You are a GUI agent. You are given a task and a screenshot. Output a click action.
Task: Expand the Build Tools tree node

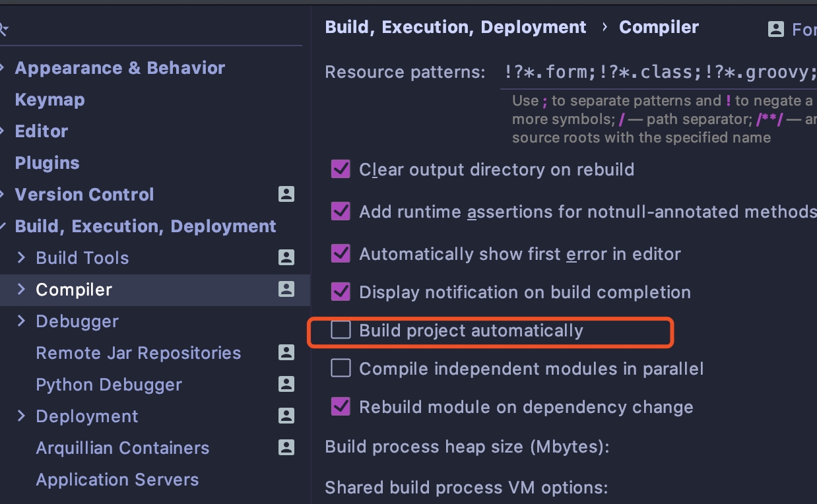[x=21, y=257]
